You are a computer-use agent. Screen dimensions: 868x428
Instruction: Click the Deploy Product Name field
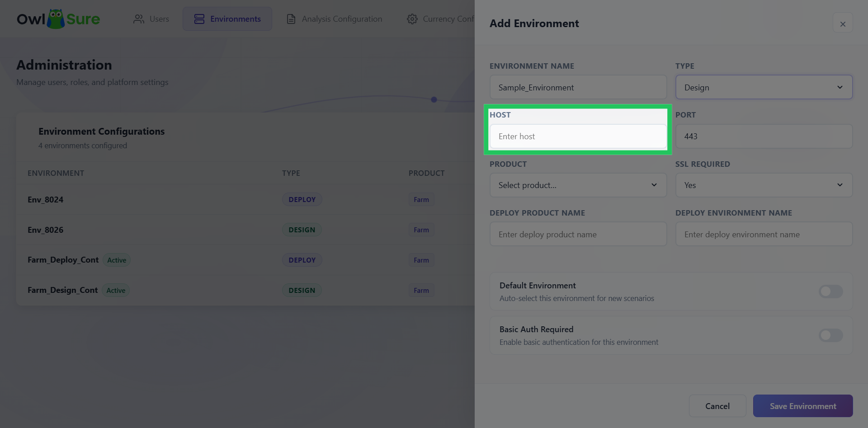click(578, 234)
